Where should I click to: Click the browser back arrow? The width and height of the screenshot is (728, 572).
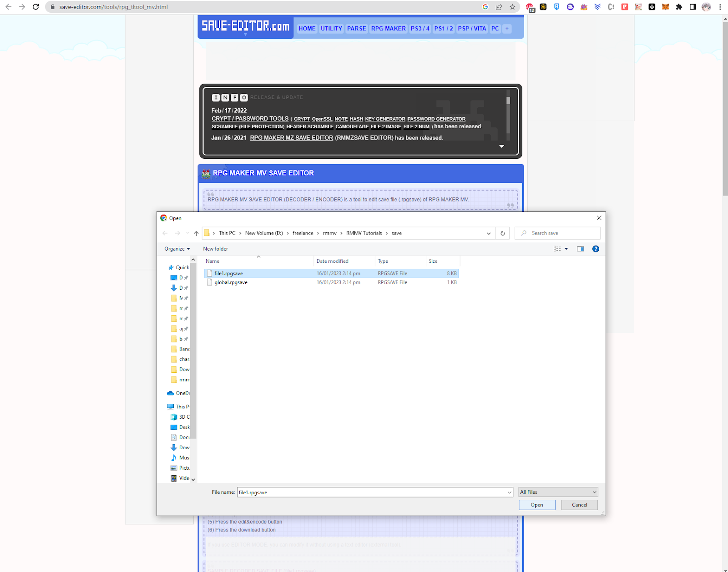pos(8,7)
